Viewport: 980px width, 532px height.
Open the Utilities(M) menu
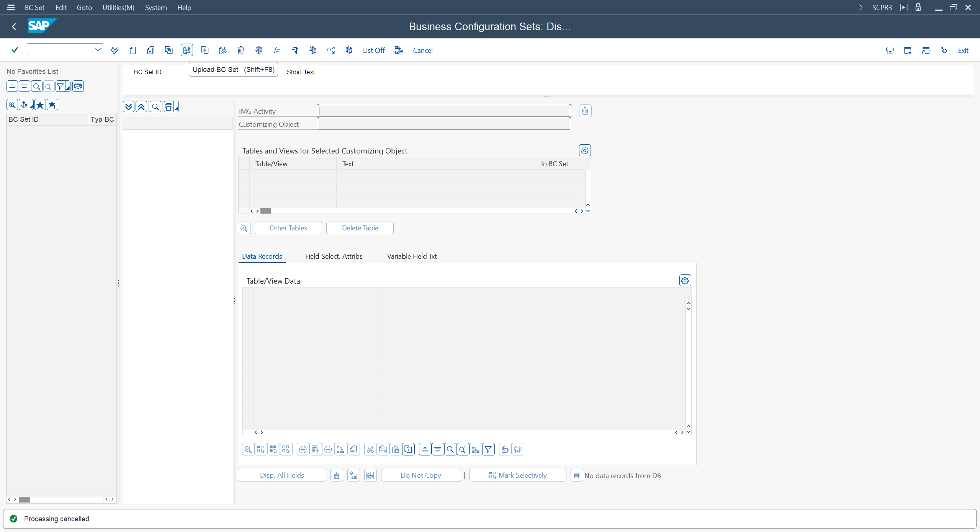(118, 7)
